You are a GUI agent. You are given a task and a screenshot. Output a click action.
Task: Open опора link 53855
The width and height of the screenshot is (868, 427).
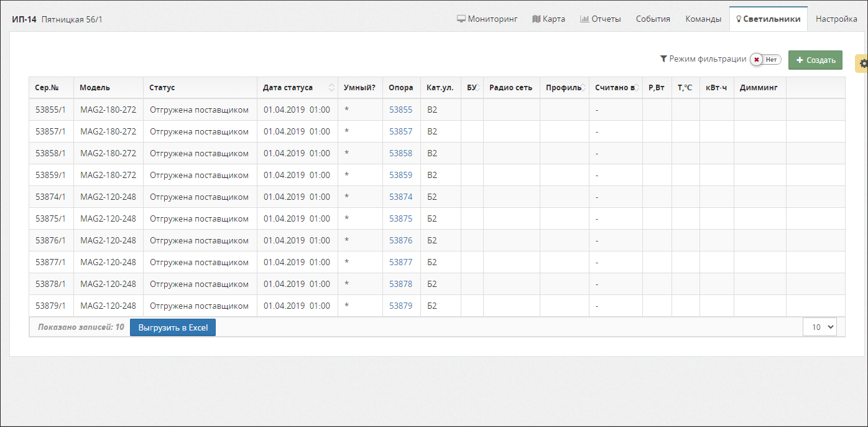(400, 110)
